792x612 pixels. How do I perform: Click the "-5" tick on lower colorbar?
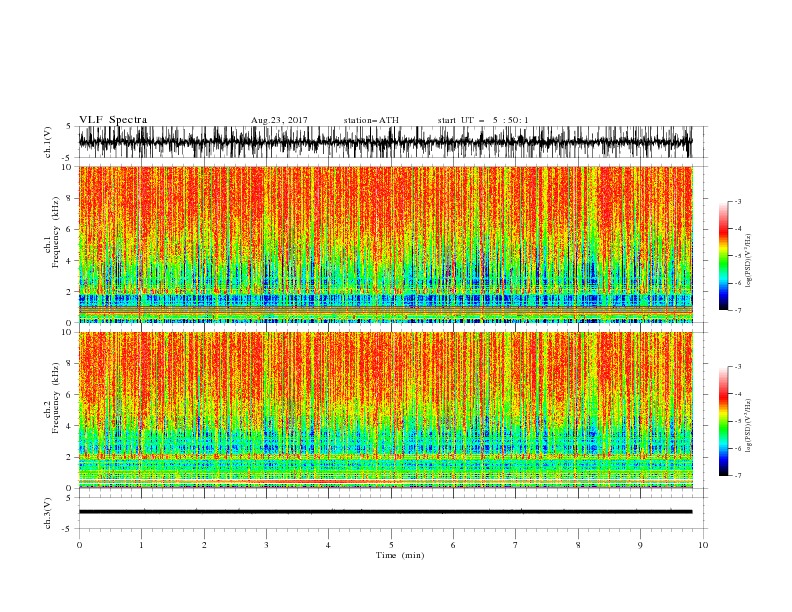(x=738, y=421)
